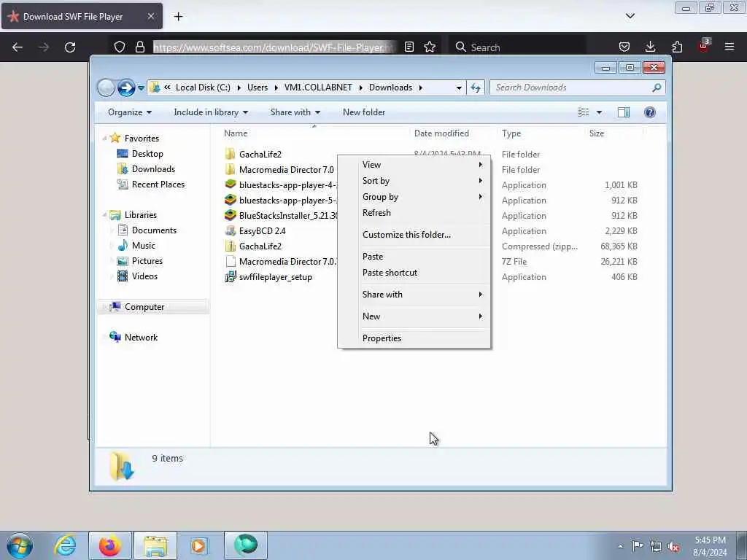
Task: Open Firefox extensions puzzle icon
Action: (677, 47)
